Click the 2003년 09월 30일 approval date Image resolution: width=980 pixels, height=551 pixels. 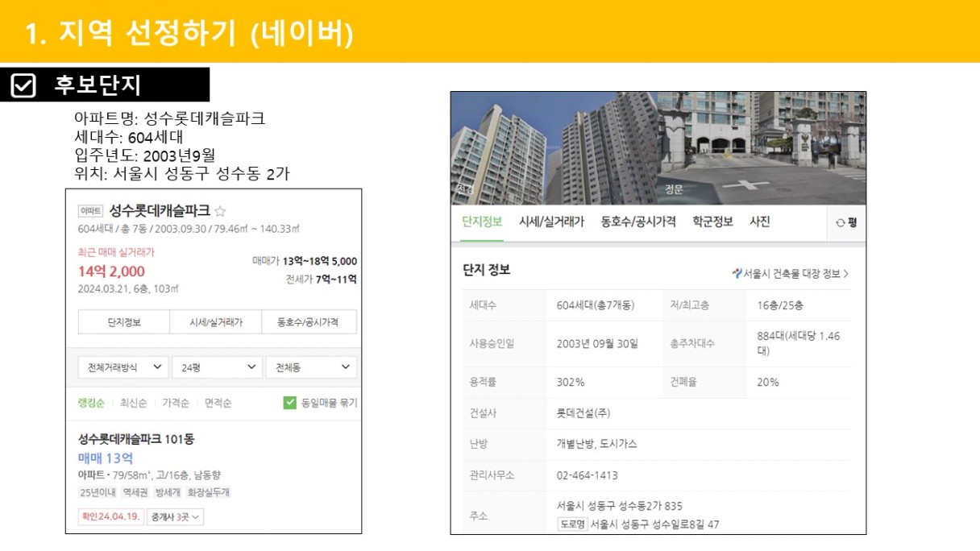(x=597, y=343)
